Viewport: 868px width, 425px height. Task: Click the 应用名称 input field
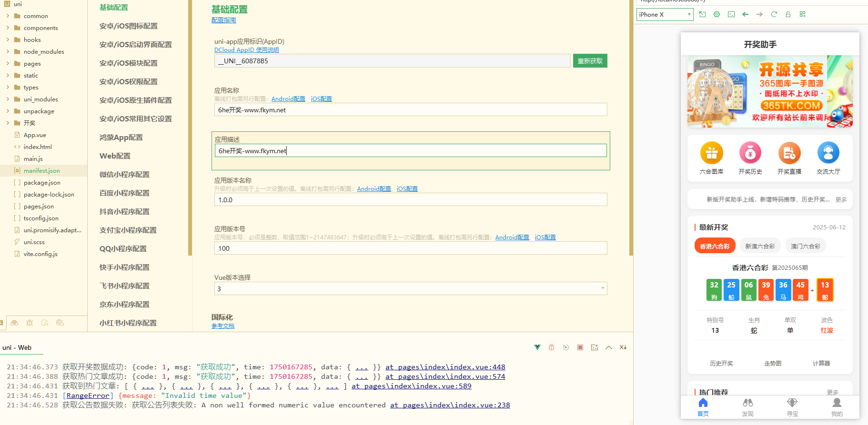coord(410,110)
